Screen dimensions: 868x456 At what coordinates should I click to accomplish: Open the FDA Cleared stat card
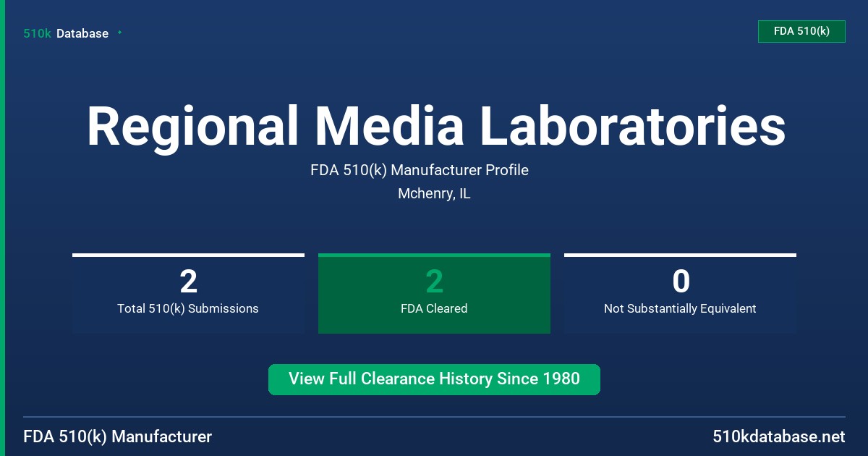click(x=434, y=293)
